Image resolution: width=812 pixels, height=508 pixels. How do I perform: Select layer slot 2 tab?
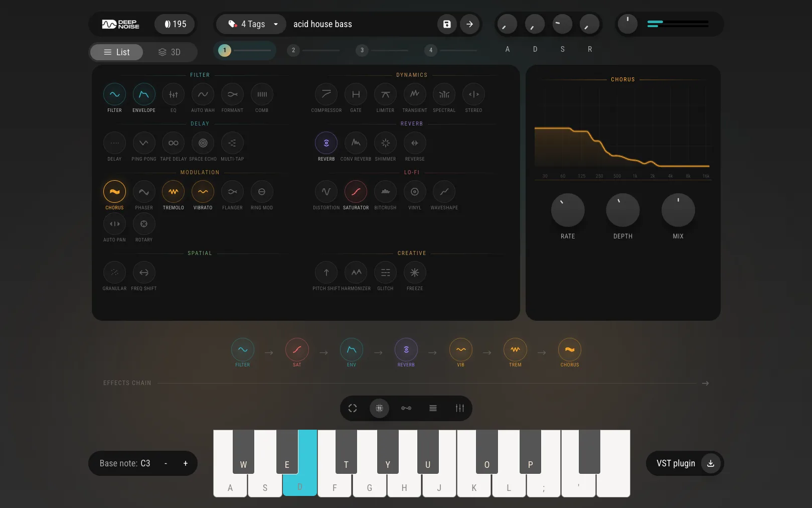click(x=293, y=50)
